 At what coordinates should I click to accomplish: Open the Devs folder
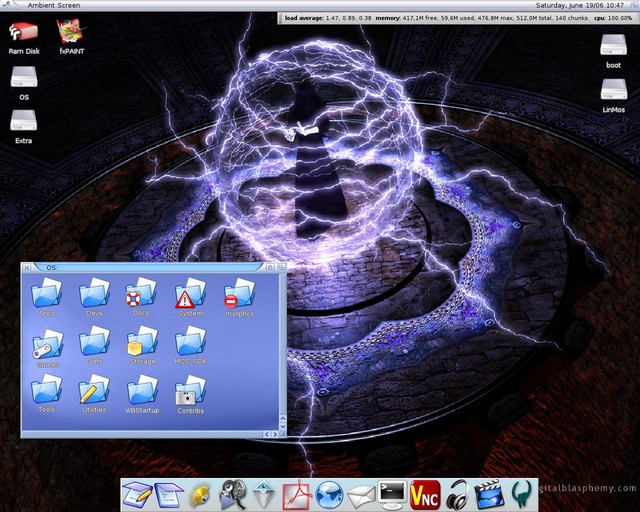coord(94,297)
